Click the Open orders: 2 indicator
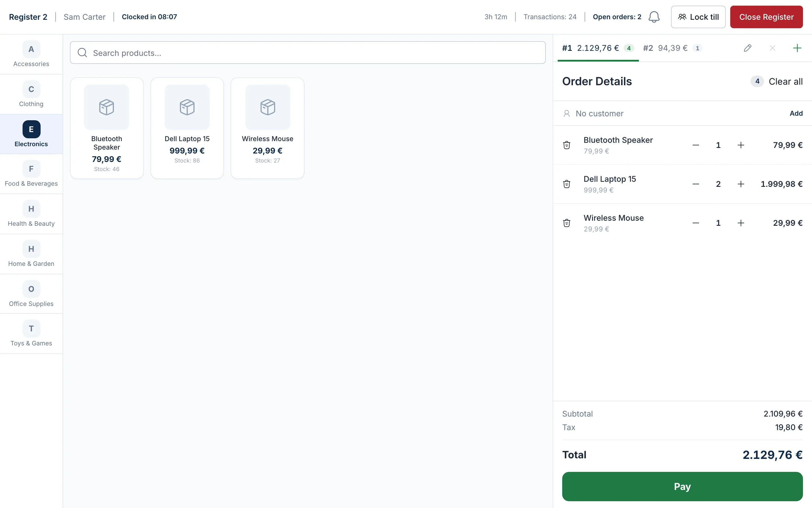The image size is (812, 508). (x=617, y=17)
